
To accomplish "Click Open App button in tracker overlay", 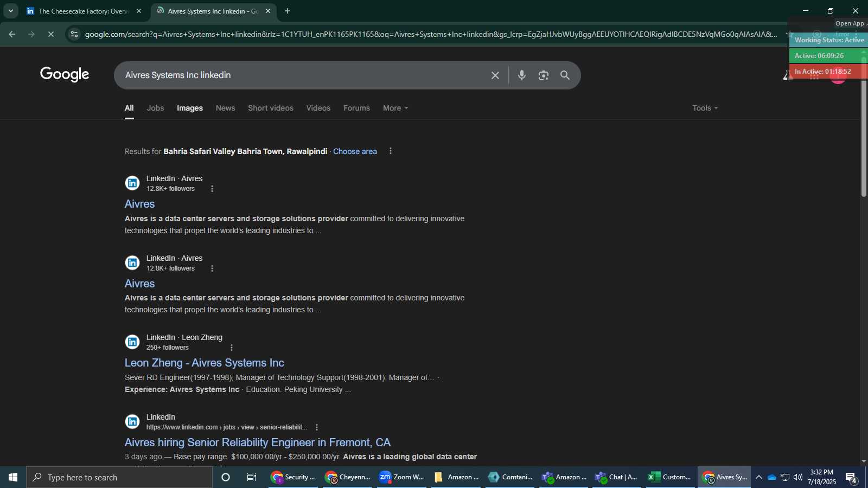I will (850, 23).
